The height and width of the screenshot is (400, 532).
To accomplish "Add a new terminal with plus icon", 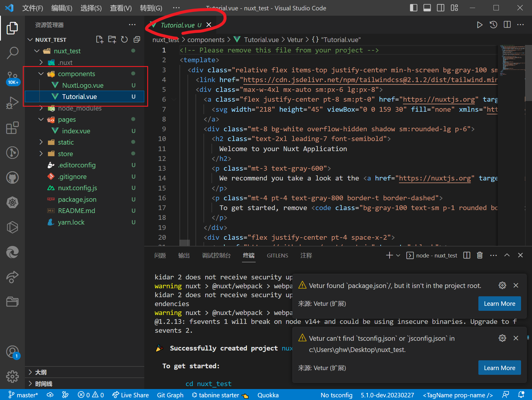I will [389, 255].
